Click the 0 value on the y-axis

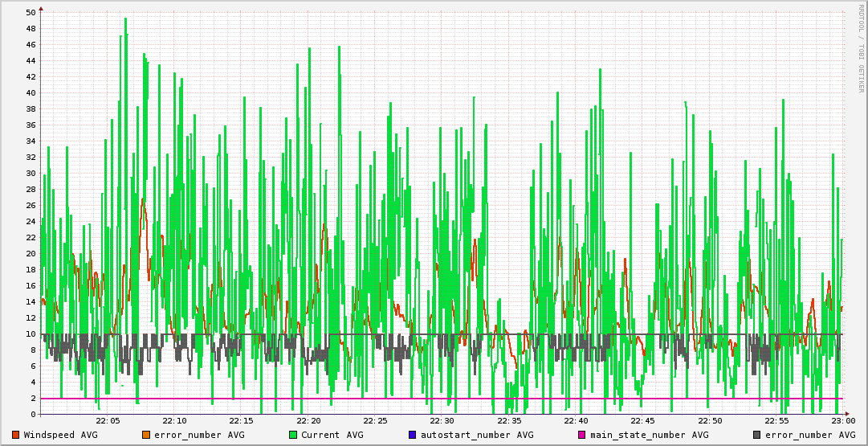click(x=33, y=415)
